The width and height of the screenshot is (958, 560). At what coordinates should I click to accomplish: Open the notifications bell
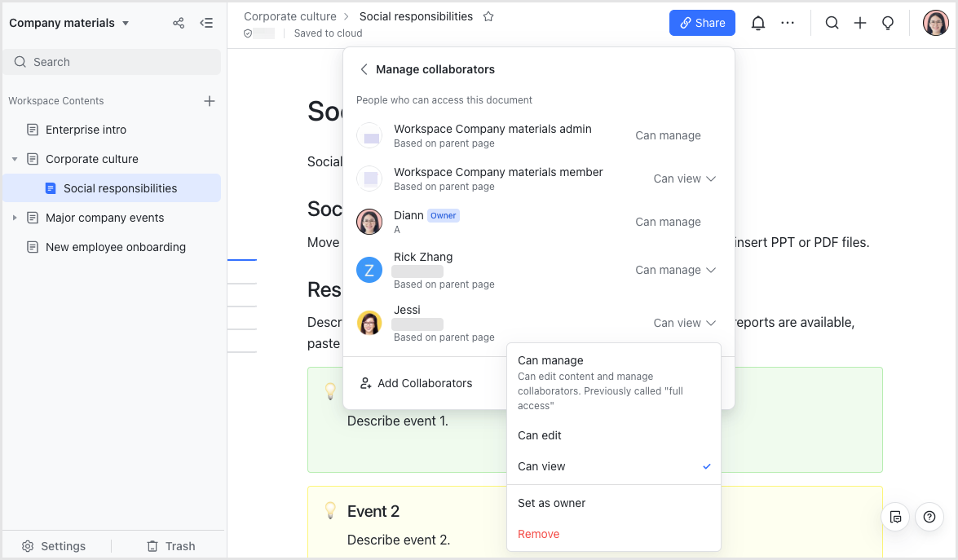point(758,24)
